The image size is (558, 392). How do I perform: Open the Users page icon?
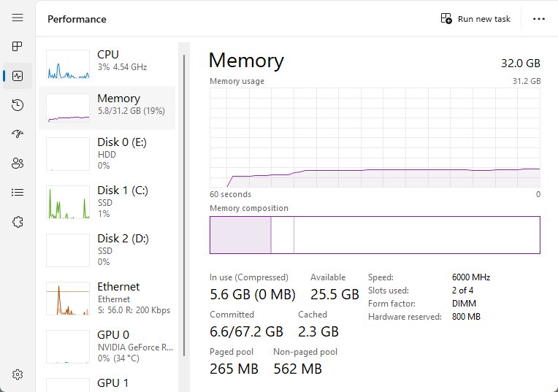pyautogui.click(x=18, y=164)
